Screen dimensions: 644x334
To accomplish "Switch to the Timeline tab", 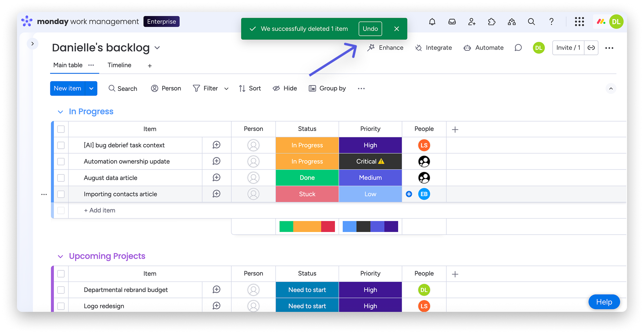I will [x=119, y=65].
